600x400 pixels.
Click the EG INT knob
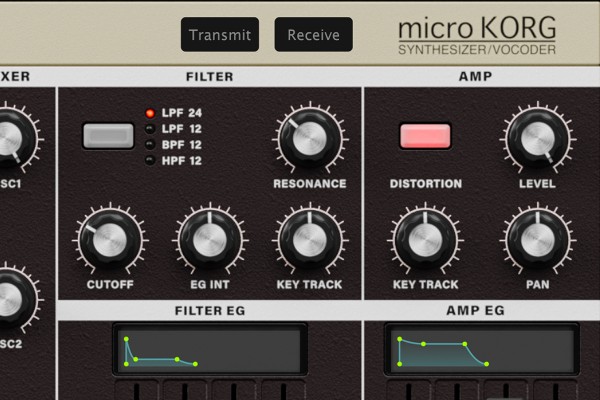(210, 240)
